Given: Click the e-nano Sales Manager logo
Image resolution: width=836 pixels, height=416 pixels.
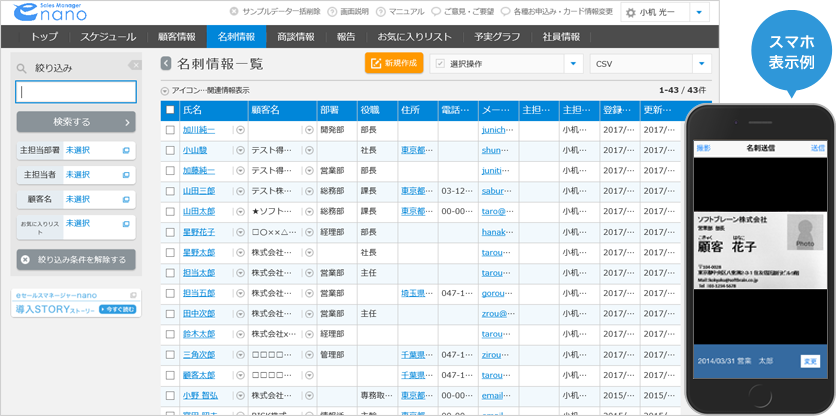Looking at the screenshot, I should 50,12.
